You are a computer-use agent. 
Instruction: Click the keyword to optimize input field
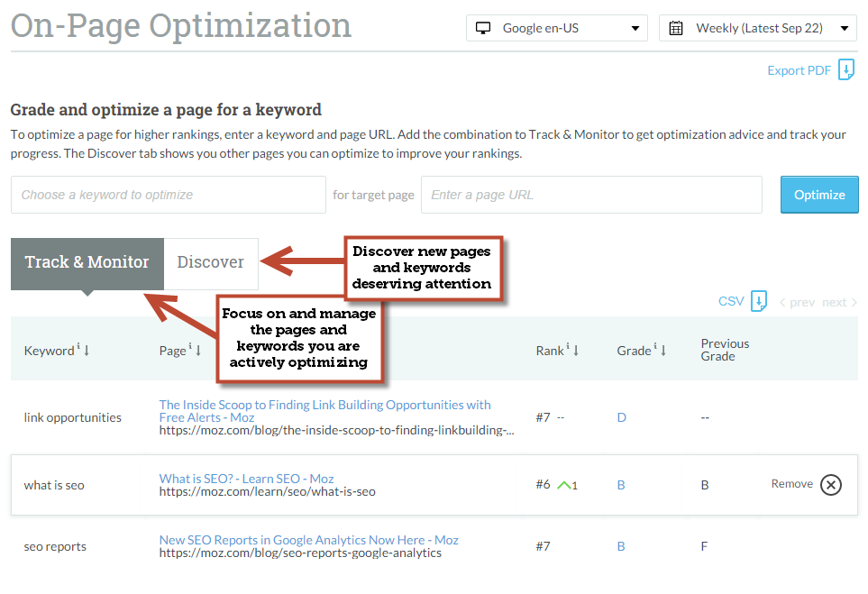click(168, 195)
